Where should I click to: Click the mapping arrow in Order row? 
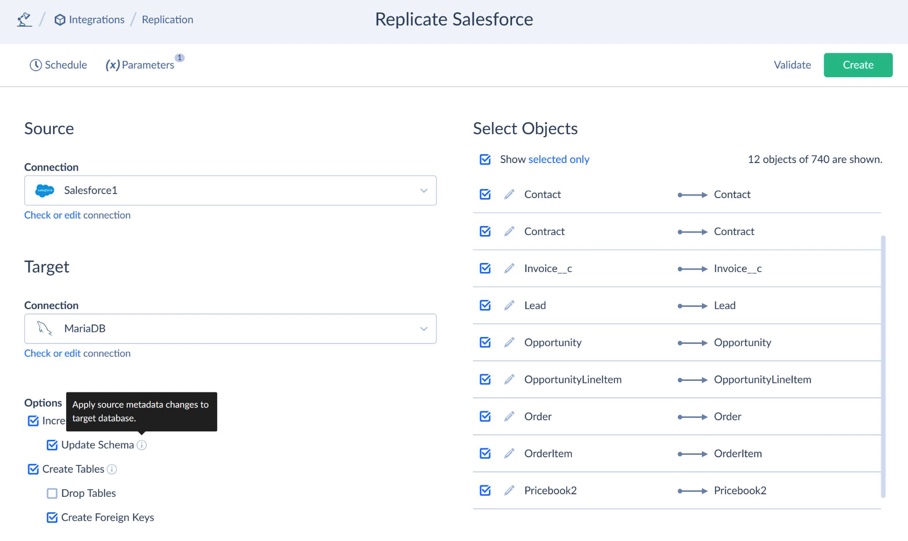click(x=693, y=417)
